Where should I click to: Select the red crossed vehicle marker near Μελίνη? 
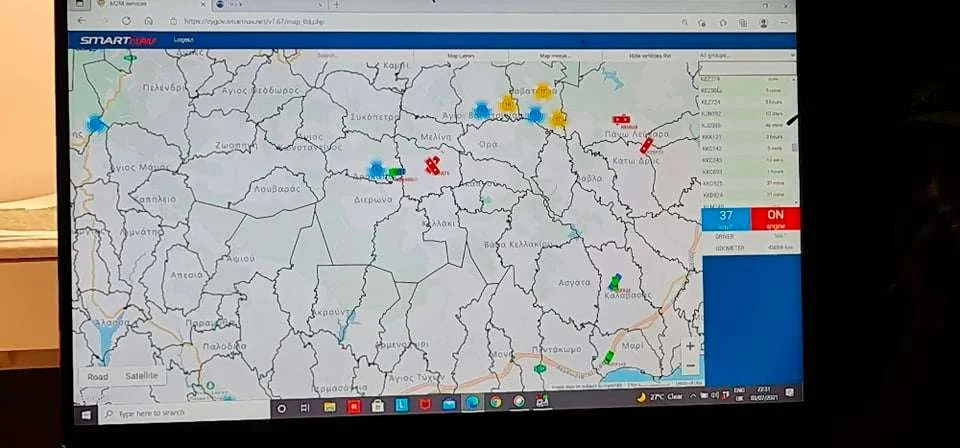[x=433, y=165]
